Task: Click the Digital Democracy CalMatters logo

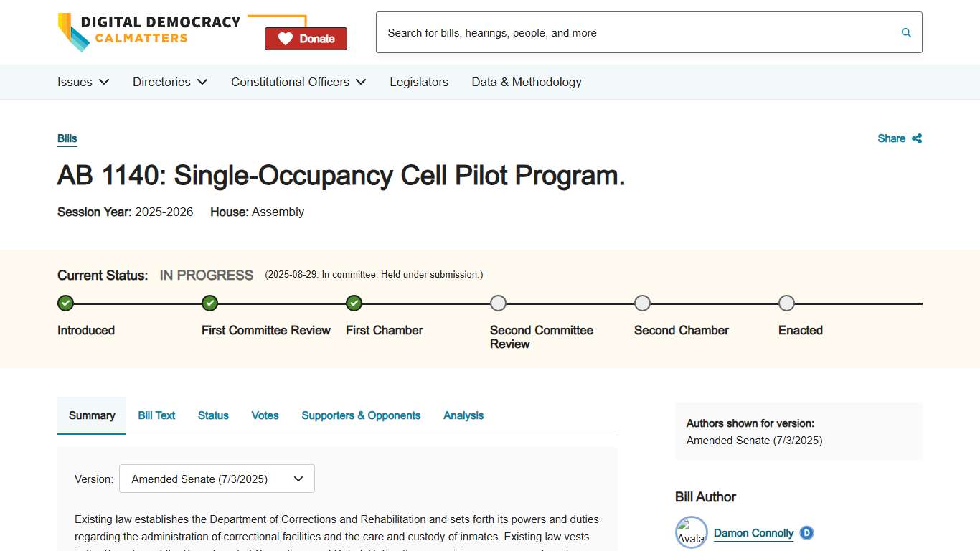Action: tap(149, 32)
